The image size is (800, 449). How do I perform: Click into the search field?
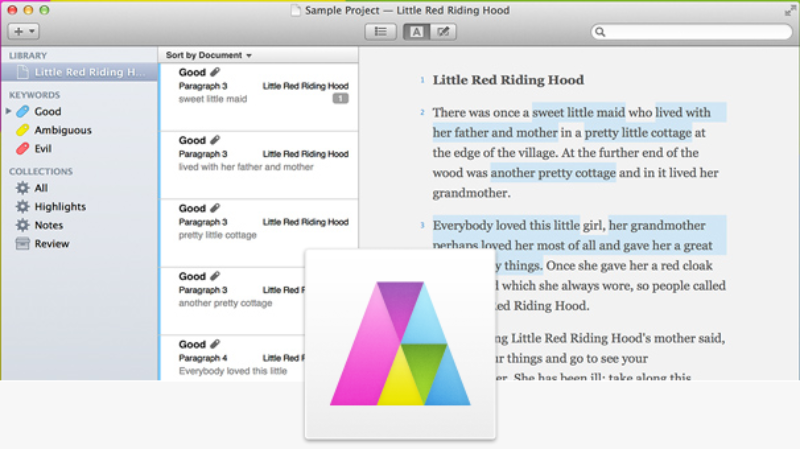point(691,32)
